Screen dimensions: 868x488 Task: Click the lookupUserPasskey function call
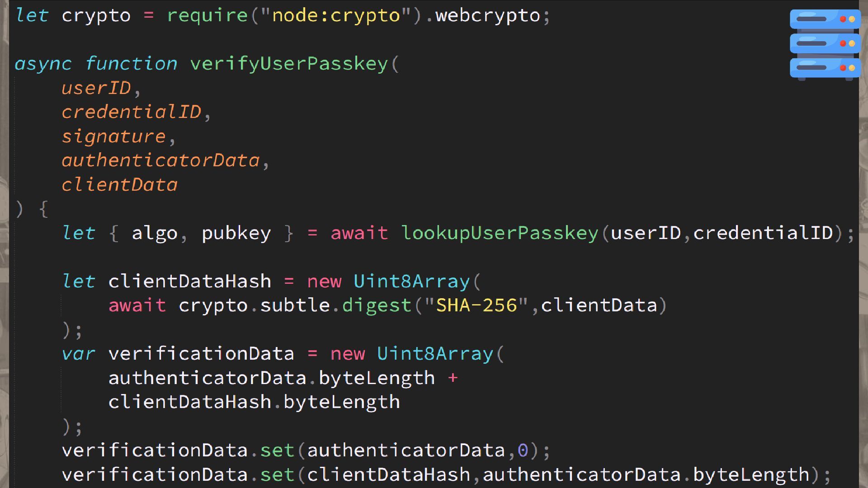coord(500,233)
